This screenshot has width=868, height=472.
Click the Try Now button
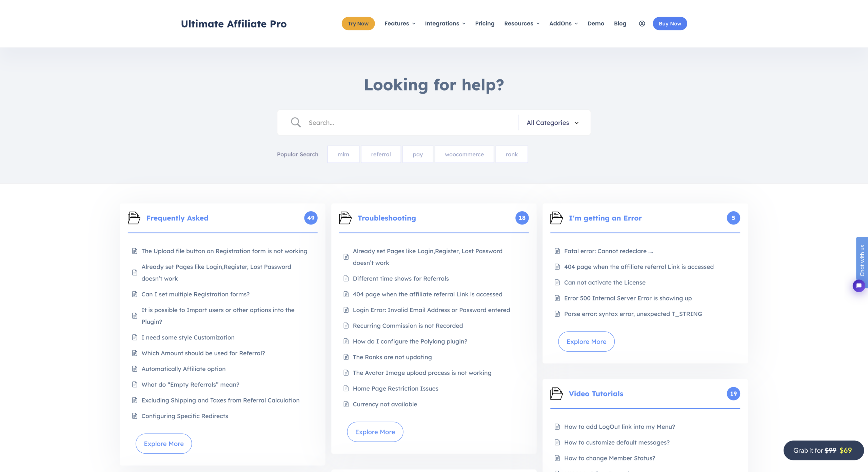[x=358, y=23]
